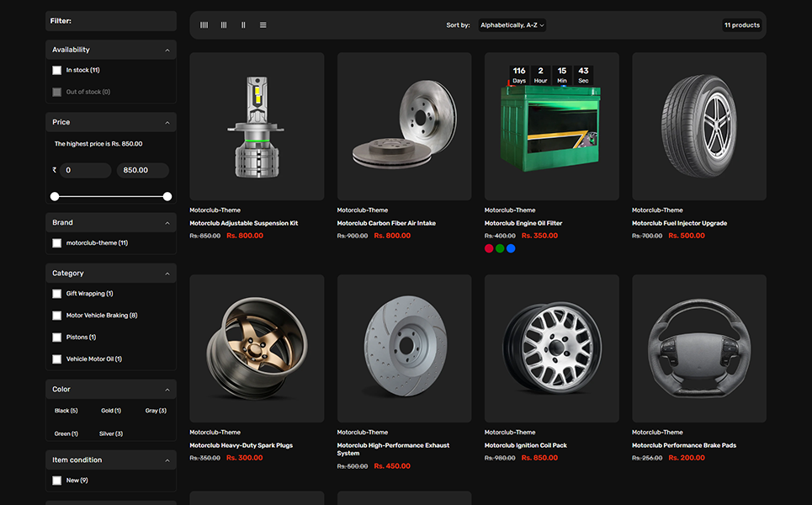The width and height of the screenshot is (812, 505).
Task: Filter by Black color option
Action: [66, 411]
